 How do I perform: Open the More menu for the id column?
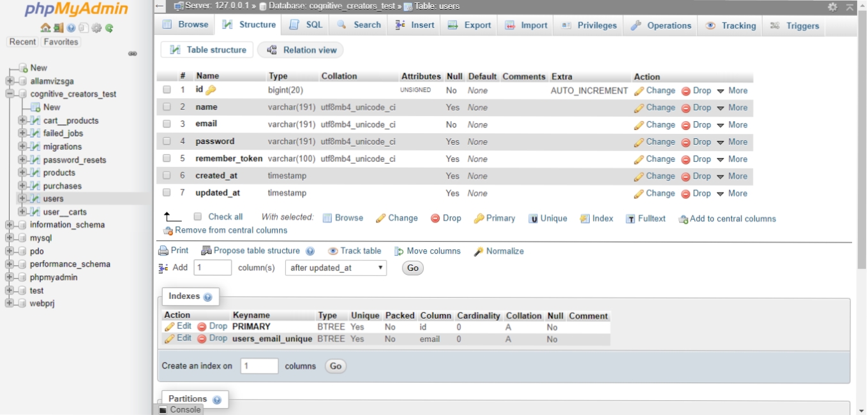point(732,91)
